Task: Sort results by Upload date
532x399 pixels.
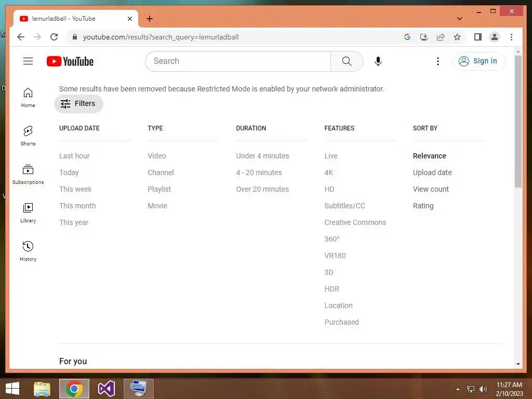Action: [432, 172]
